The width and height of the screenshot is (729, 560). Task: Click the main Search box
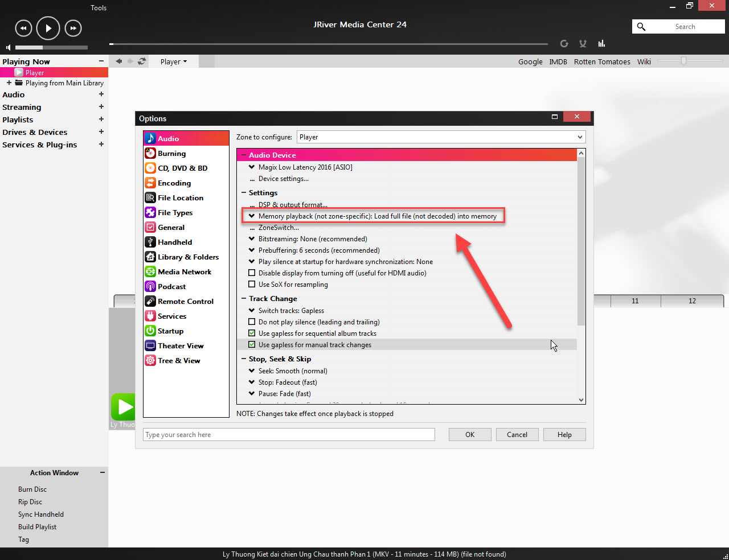(678, 27)
